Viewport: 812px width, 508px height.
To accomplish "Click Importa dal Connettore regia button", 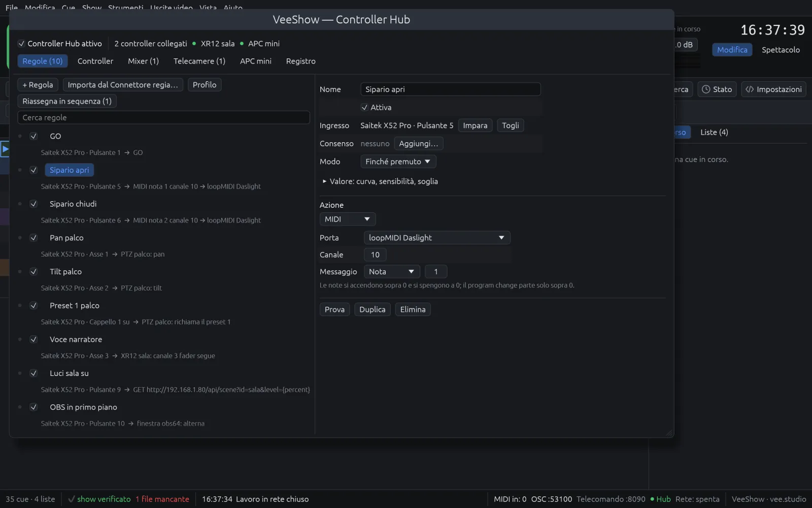I will [x=123, y=85].
